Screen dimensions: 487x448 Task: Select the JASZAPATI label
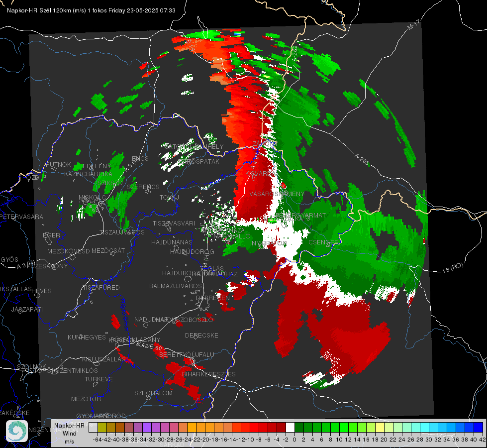tap(27, 309)
